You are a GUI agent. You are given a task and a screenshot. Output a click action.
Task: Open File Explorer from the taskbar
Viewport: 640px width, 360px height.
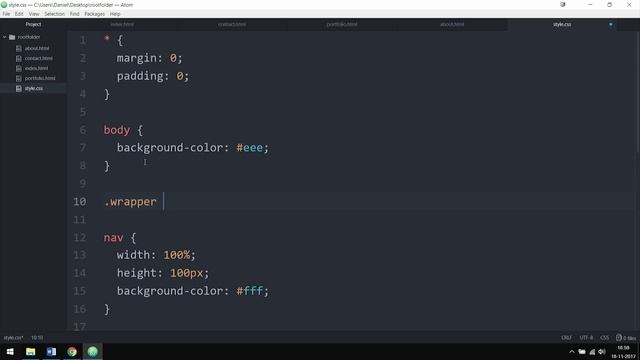31,351
